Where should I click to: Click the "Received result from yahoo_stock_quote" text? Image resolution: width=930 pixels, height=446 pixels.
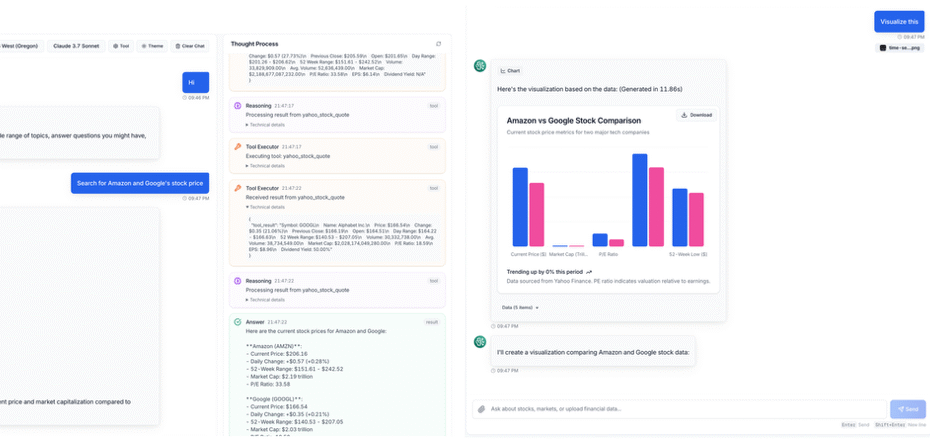[295, 197]
